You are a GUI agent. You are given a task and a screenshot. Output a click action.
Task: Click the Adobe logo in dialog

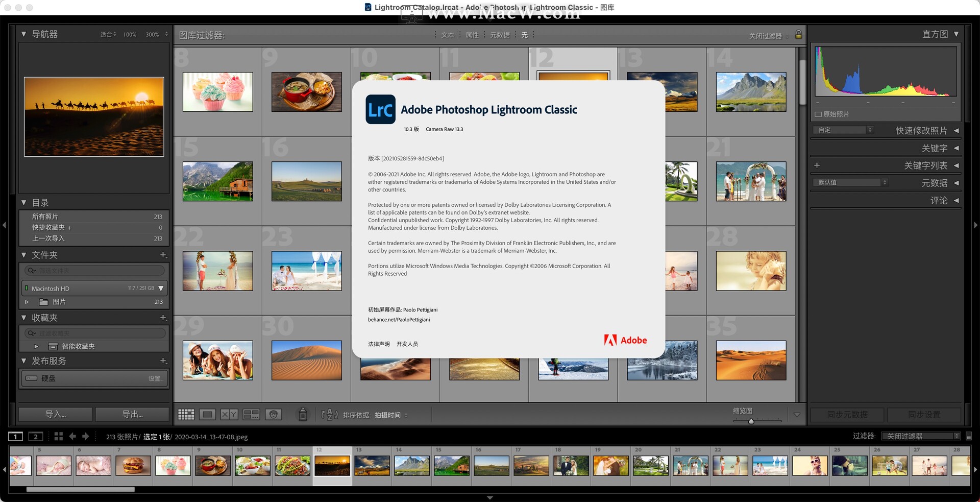[625, 340]
